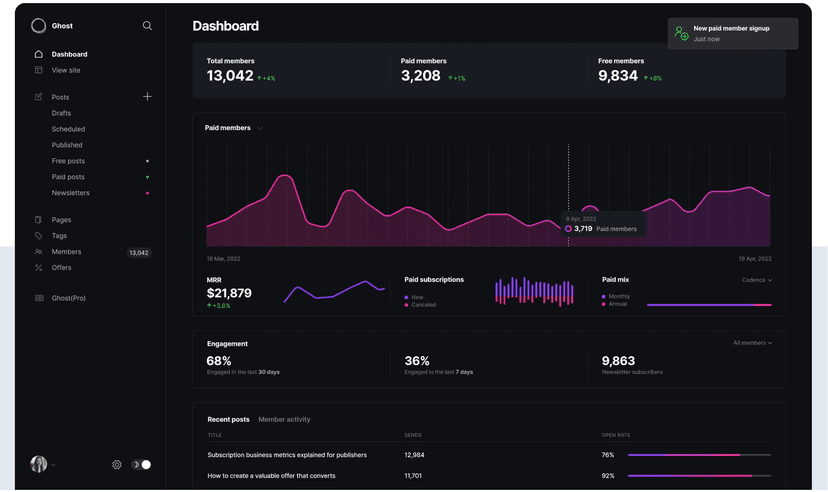Open the Newsletters menu item
Viewport: 828px width, 492px height.
pyautogui.click(x=71, y=193)
